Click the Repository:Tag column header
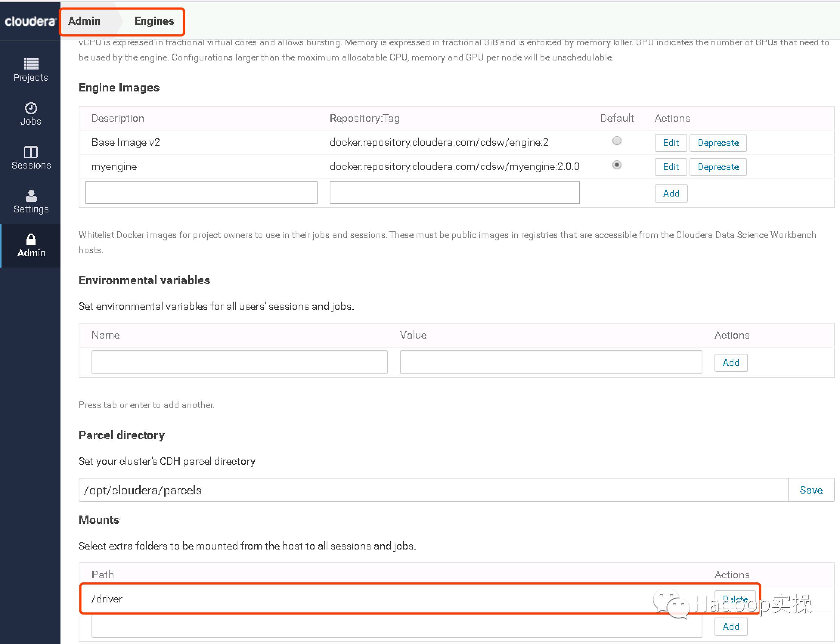This screenshot has width=840, height=644. (x=364, y=118)
